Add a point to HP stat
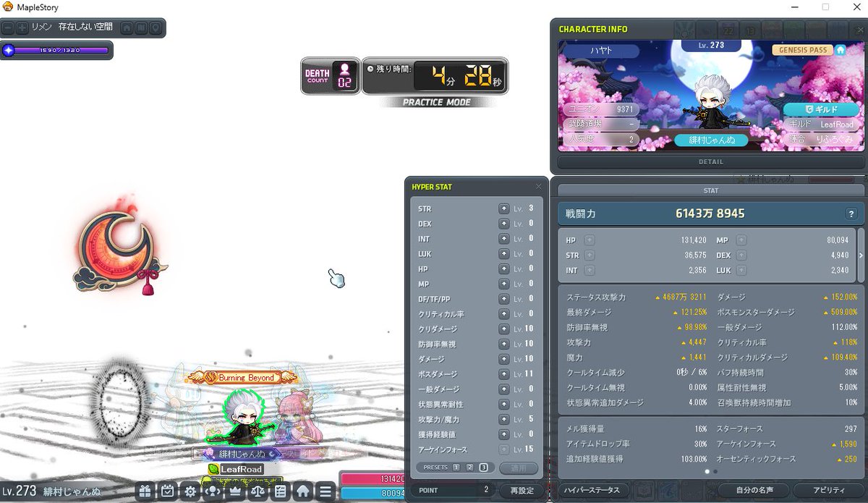Screen dimensions: 868x503 (x=590, y=240)
